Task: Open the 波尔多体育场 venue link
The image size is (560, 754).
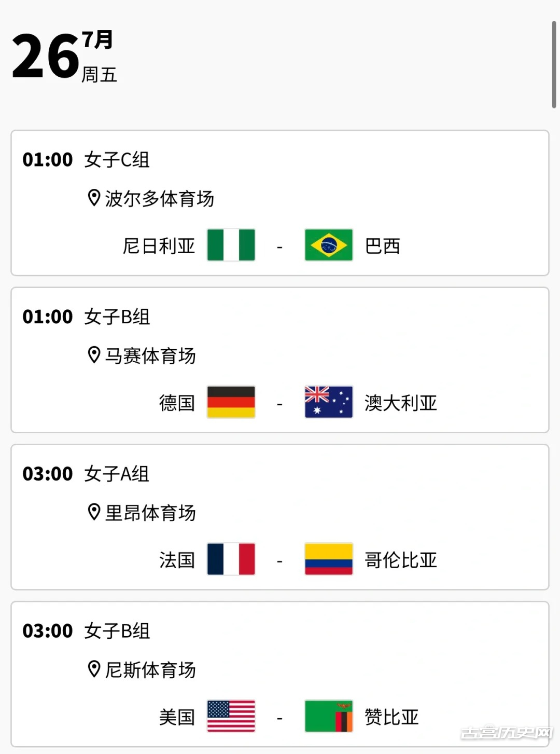Action: point(160,198)
